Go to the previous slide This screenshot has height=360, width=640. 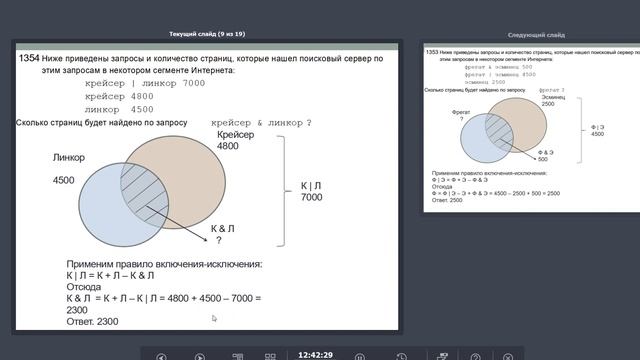(x=162, y=357)
